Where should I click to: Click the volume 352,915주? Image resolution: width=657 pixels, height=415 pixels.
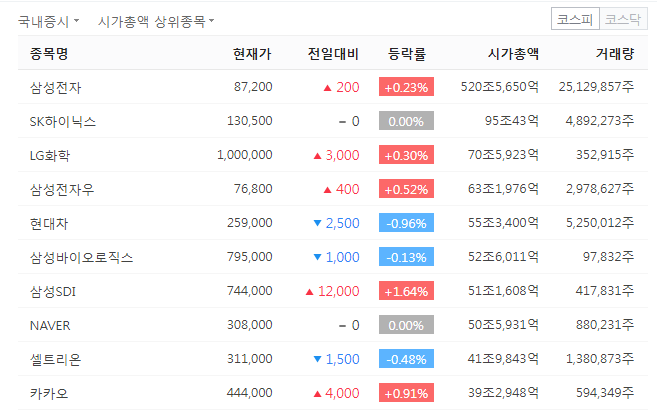[605, 155]
